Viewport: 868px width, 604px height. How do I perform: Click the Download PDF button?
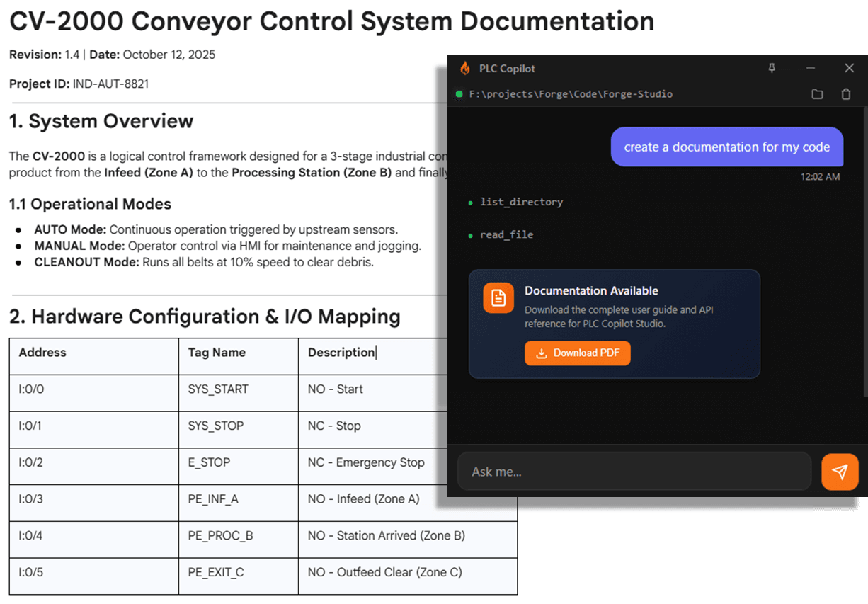point(577,353)
